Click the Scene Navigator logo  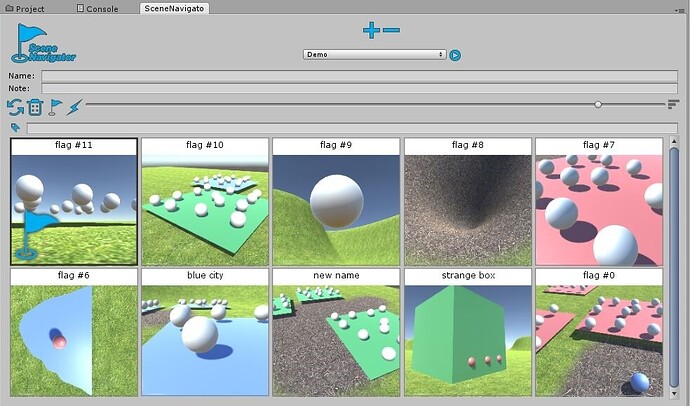pos(43,43)
